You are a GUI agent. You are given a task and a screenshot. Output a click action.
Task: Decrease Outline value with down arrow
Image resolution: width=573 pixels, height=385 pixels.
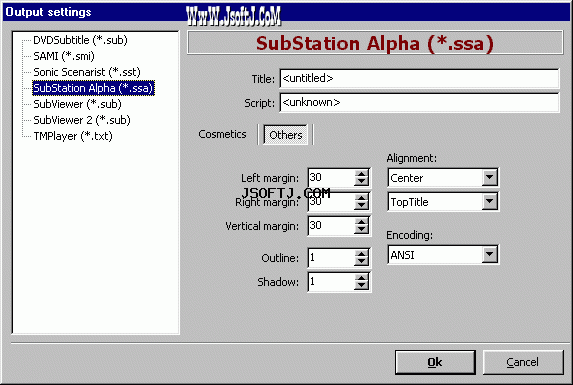coord(361,262)
